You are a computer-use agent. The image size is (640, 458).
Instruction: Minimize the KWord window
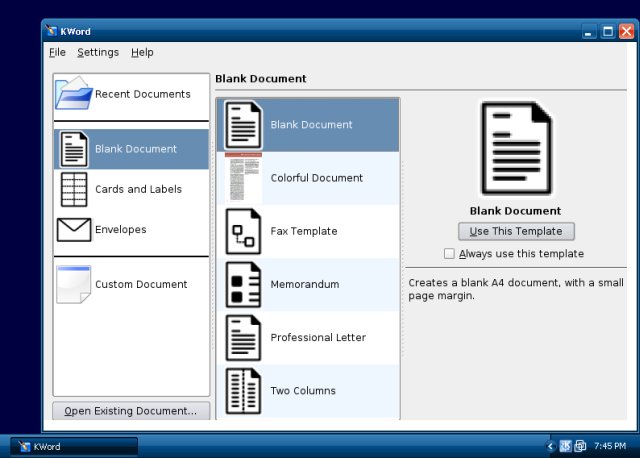pyautogui.click(x=589, y=32)
